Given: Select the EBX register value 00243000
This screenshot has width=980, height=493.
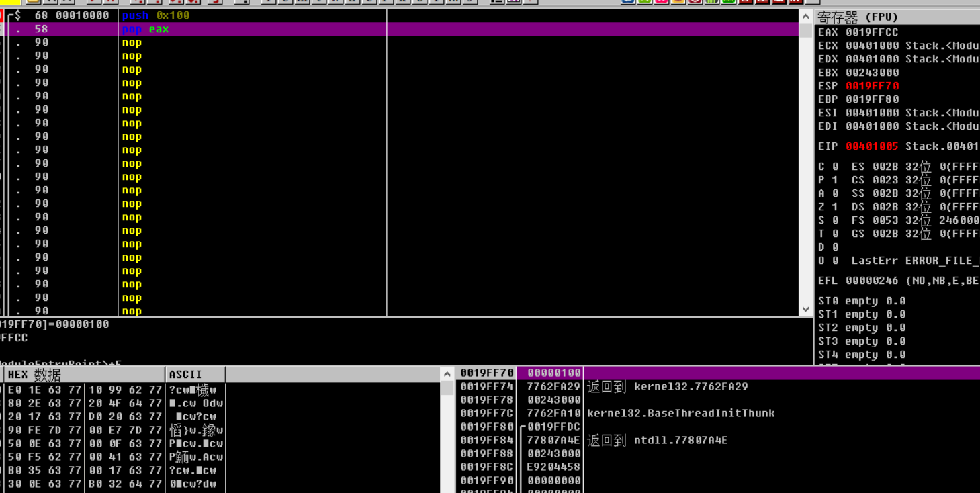Looking at the screenshot, I should pos(872,73).
